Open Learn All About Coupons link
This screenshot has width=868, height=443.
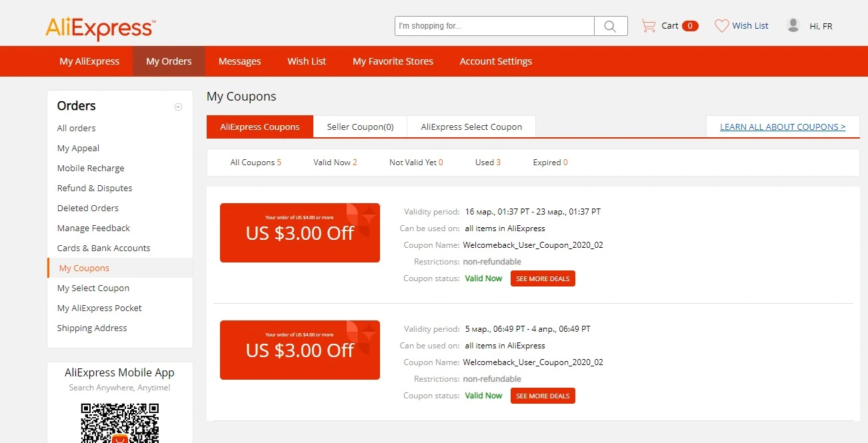pos(783,127)
